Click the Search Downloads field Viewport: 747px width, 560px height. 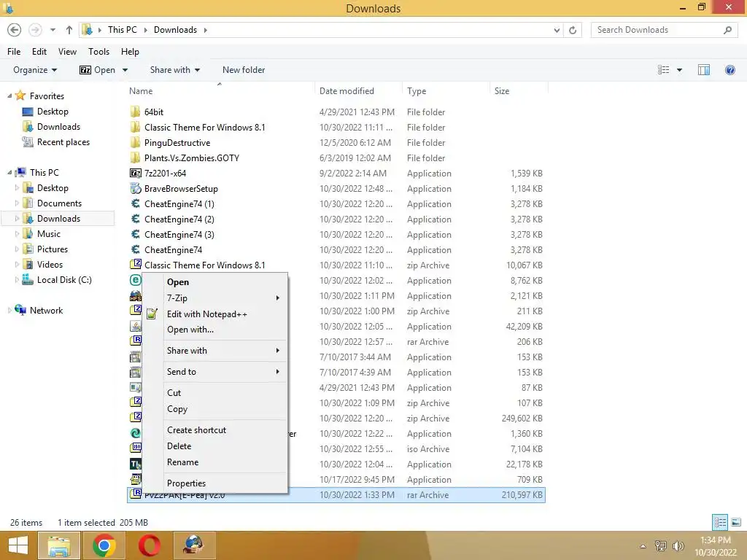(664, 30)
